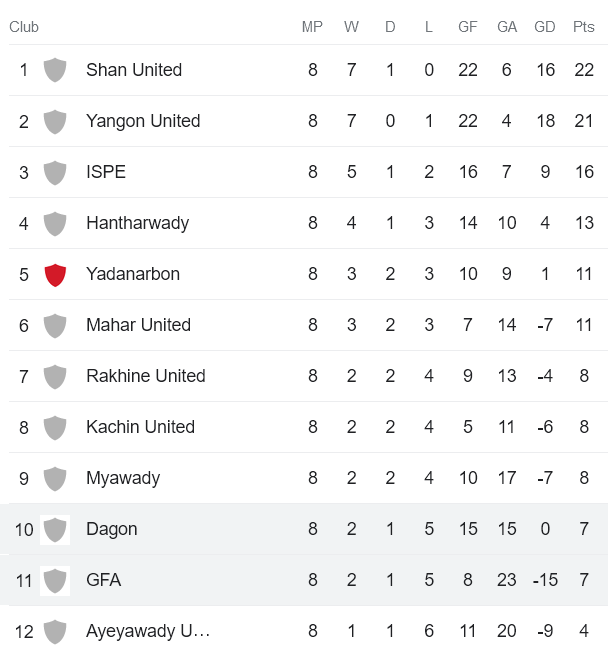
Task: Click Shan United's crest icon
Action: (55, 70)
